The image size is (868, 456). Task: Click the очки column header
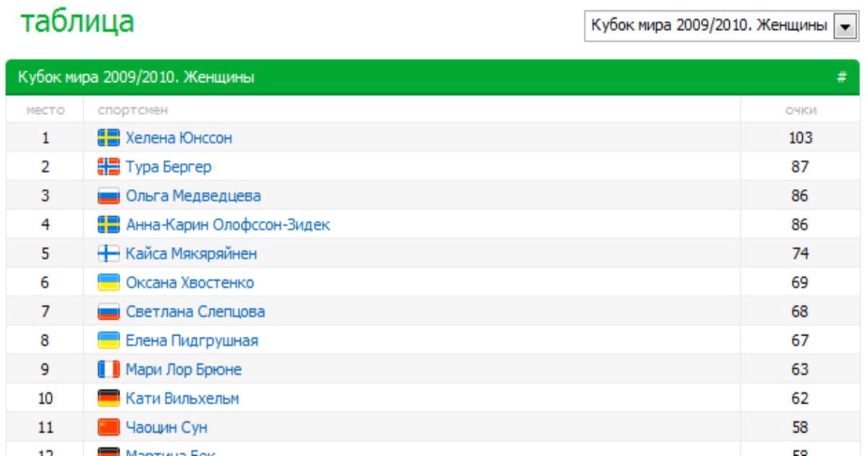click(801, 110)
